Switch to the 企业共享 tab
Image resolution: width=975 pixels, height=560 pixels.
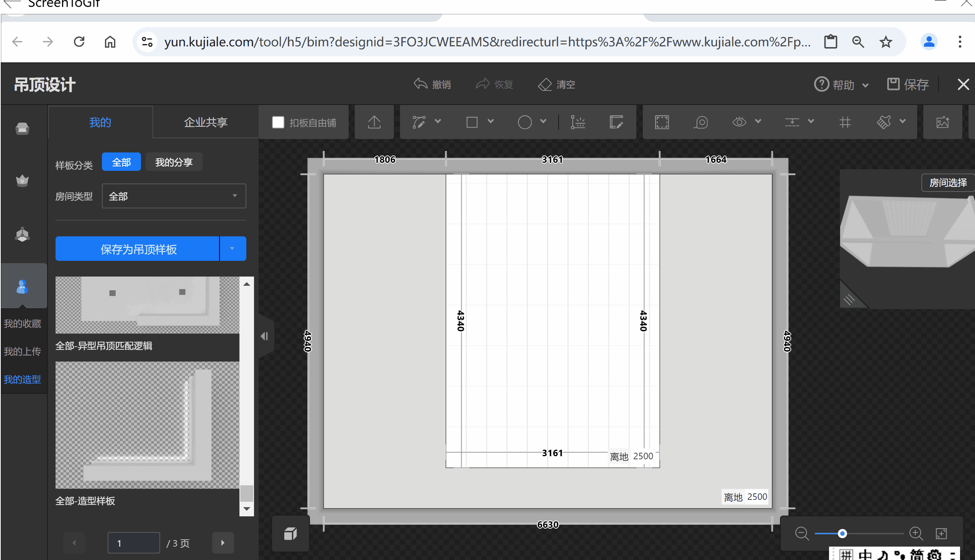pyautogui.click(x=205, y=122)
